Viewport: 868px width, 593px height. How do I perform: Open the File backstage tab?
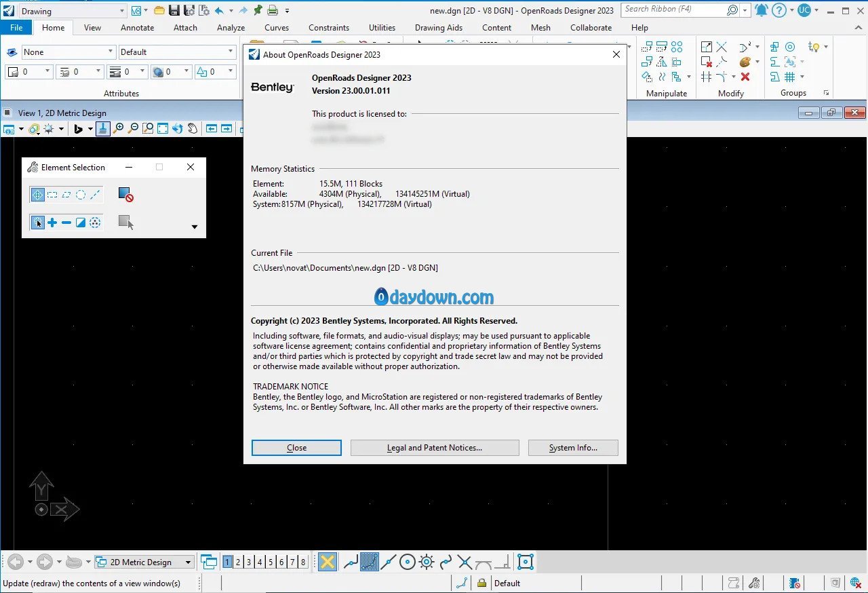tap(16, 28)
